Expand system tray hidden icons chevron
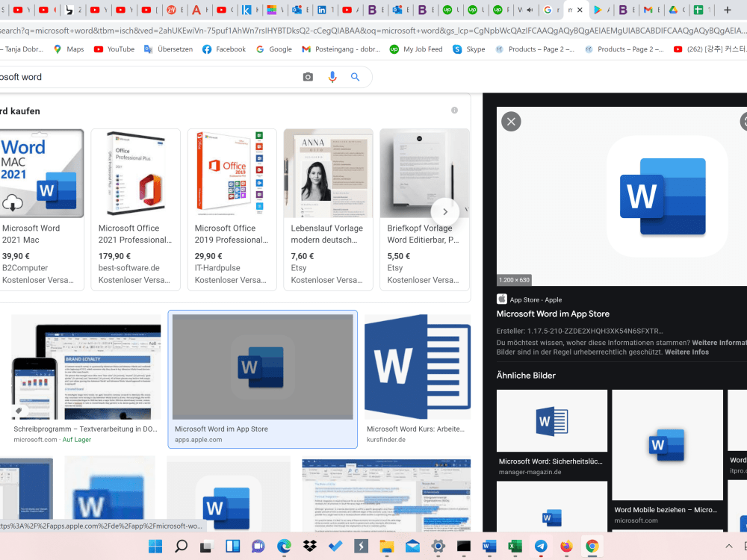Screen dimensions: 747x560 [729, 547]
